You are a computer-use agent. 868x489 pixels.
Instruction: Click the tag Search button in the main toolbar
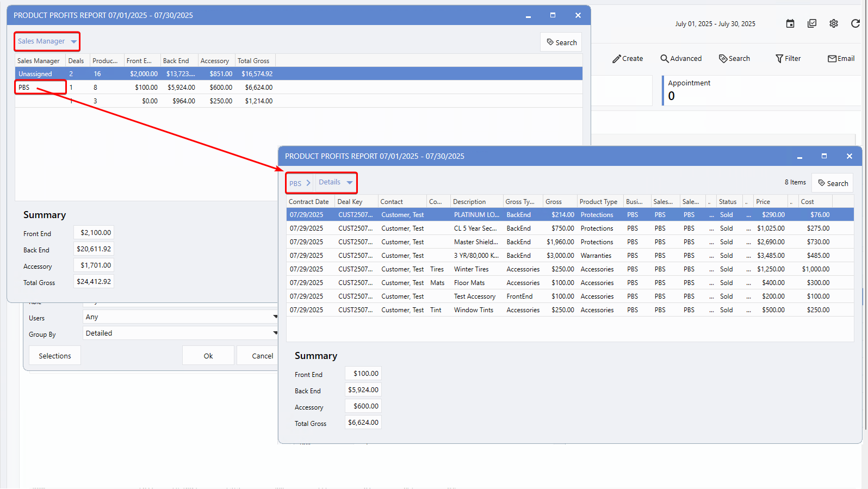(734, 59)
